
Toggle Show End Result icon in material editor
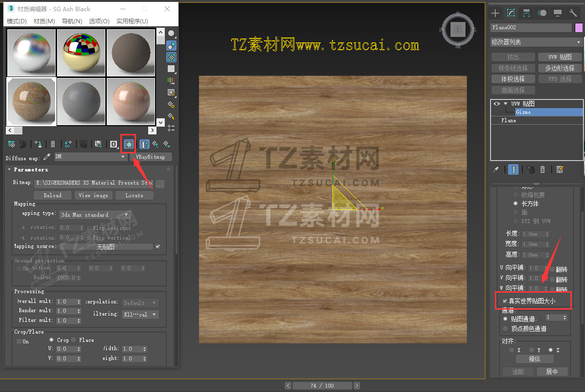coord(145,144)
